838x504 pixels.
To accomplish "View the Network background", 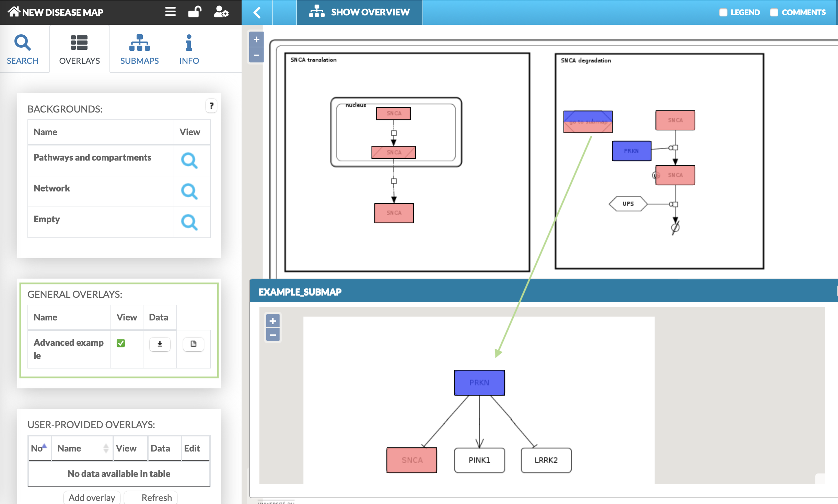I will coord(189,191).
